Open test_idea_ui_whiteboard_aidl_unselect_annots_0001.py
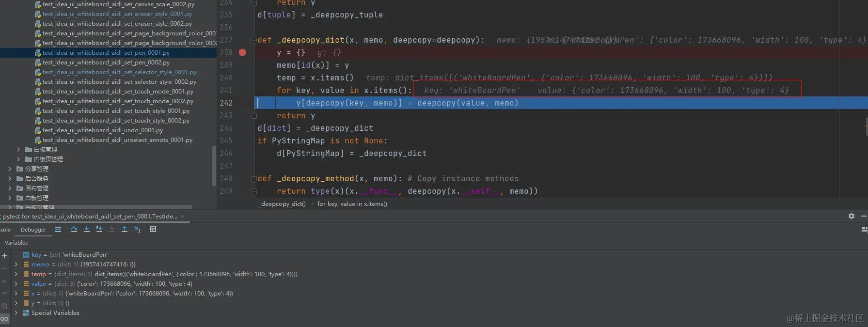Viewport: 868px width, 327px height. pyautogui.click(x=117, y=140)
